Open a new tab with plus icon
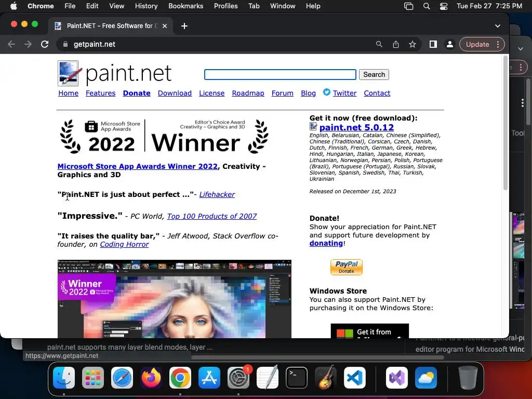 [184, 26]
